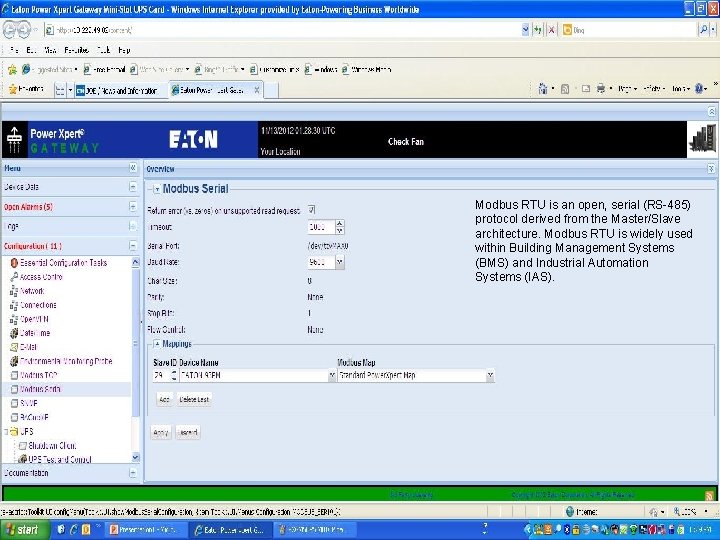Viewport: 720px width, 540px height.
Task: Click the UPS device image in header
Action: 702,140
